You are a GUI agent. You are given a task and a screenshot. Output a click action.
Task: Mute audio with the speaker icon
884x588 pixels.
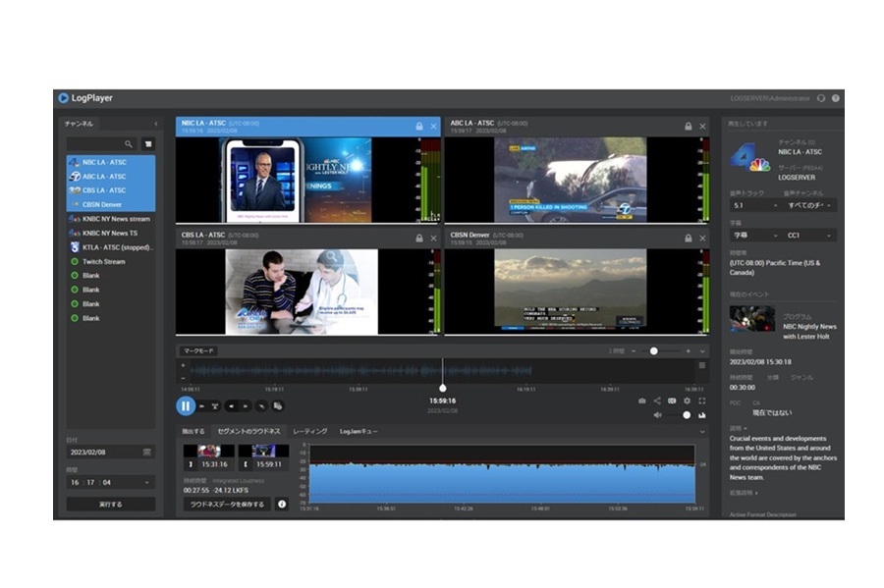[657, 415]
